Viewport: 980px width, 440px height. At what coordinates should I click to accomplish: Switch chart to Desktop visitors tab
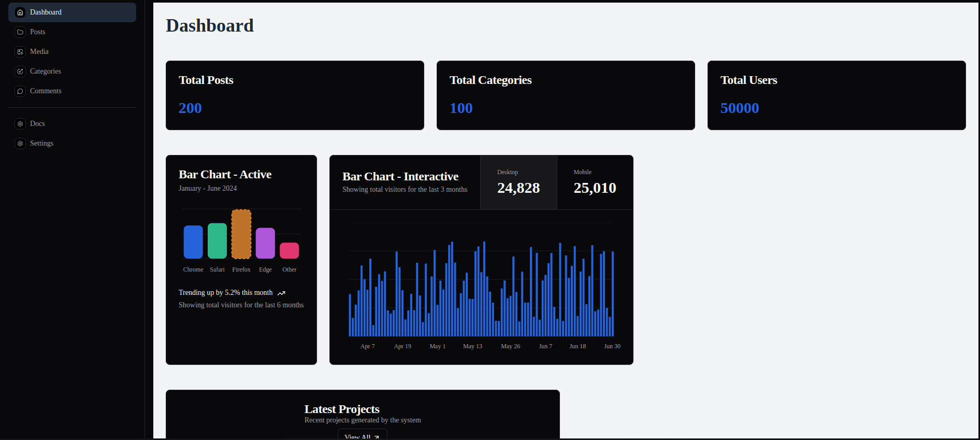[518, 182]
